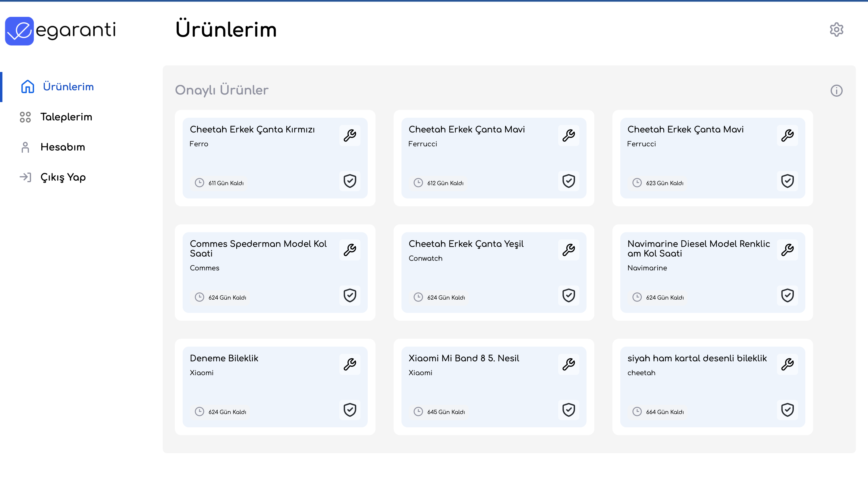Click the wrench on Navimarine Diesel Model card

pyautogui.click(x=787, y=250)
